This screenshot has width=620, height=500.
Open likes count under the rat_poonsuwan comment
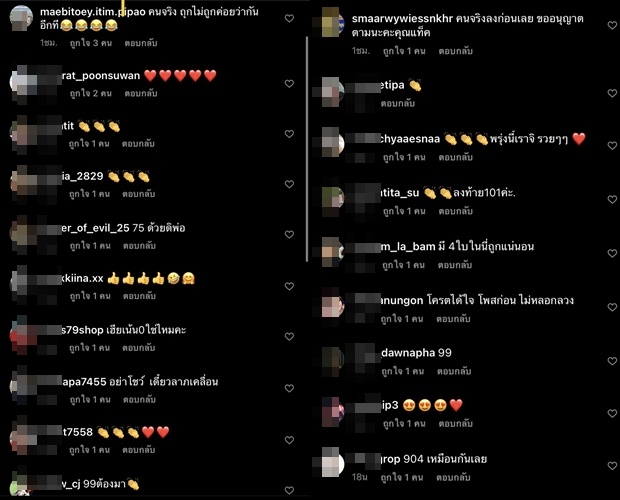tap(91, 93)
